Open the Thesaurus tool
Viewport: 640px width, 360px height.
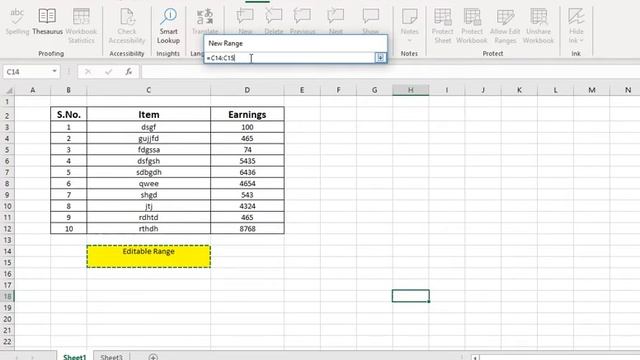click(47, 21)
